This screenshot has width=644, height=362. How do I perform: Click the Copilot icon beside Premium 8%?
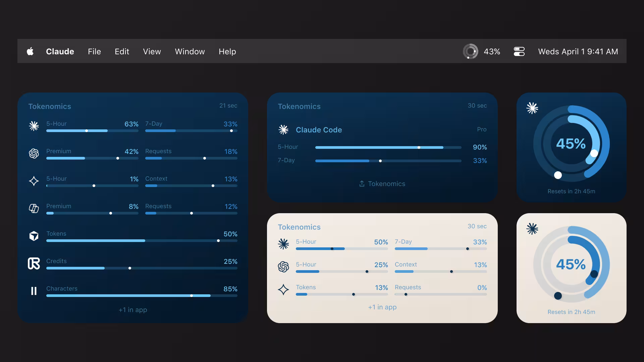34,208
